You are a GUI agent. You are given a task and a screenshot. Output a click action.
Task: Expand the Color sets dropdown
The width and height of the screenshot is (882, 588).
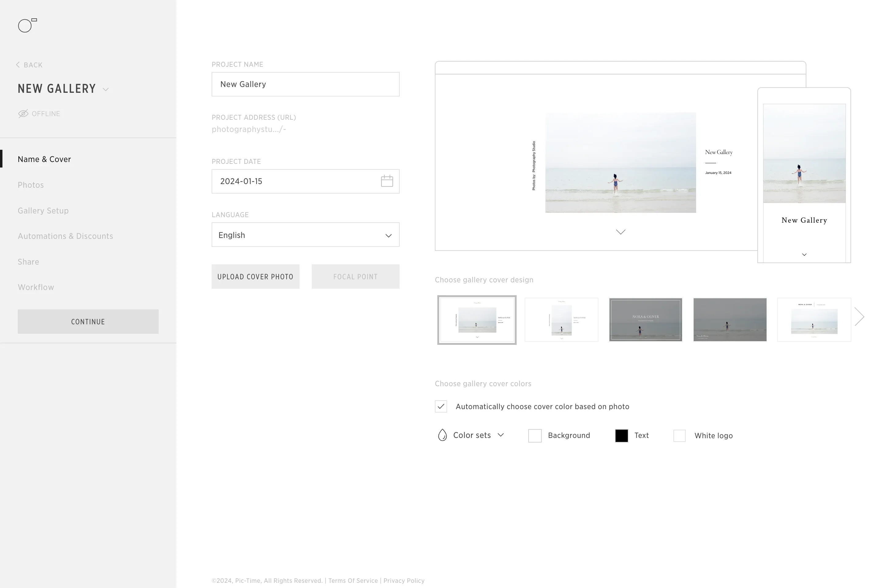501,435
